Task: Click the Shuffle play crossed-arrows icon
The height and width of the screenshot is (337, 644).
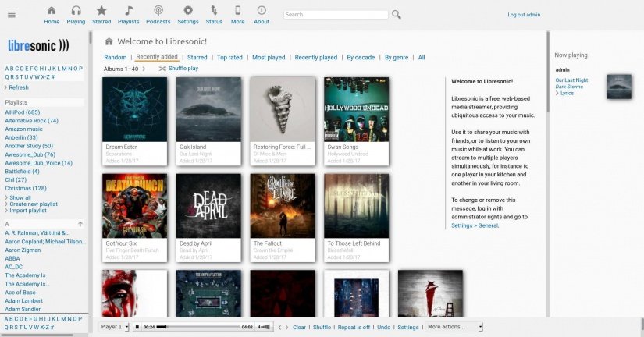Action: 162,69
